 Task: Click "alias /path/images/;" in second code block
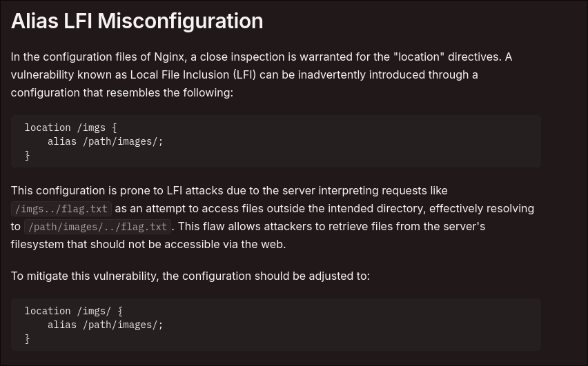105,325
